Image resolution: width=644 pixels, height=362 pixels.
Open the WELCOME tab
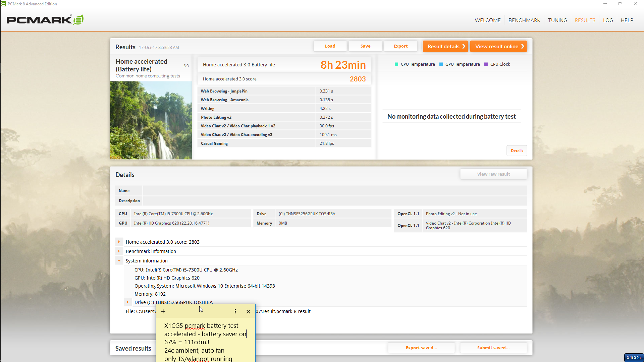[488, 20]
